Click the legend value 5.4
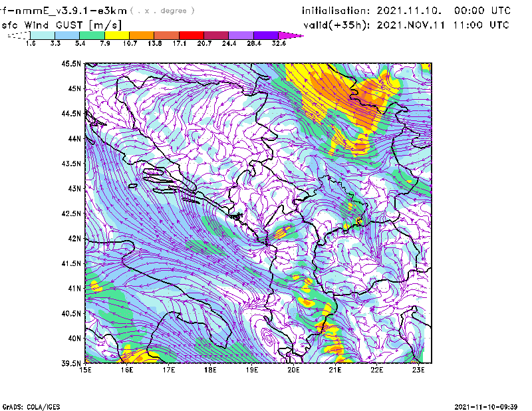Screen dimensions: 532x411 click(80, 43)
